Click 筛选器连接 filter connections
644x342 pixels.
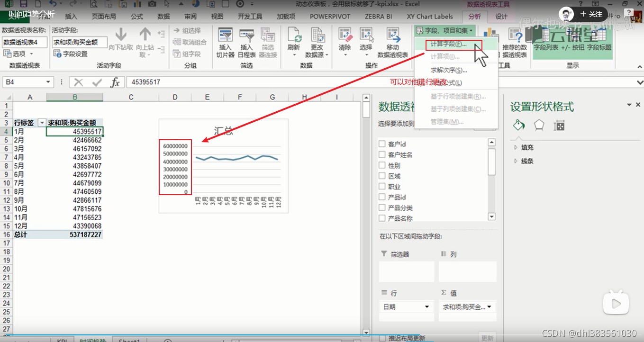(268, 43)
